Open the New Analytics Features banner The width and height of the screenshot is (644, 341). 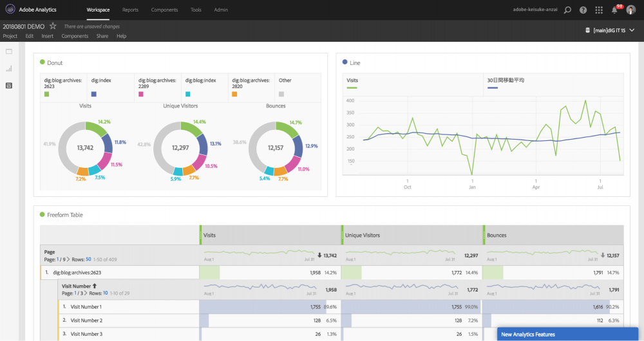567,334
